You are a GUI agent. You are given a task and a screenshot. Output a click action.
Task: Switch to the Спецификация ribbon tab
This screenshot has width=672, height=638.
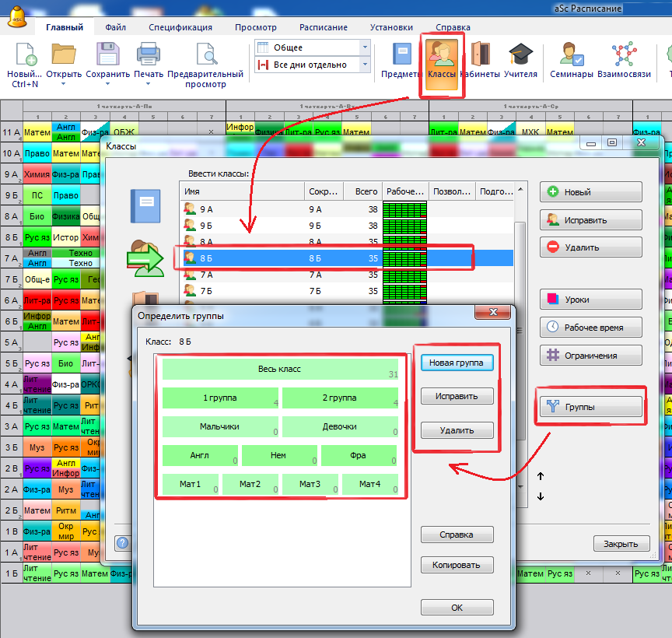coord(180,26)
